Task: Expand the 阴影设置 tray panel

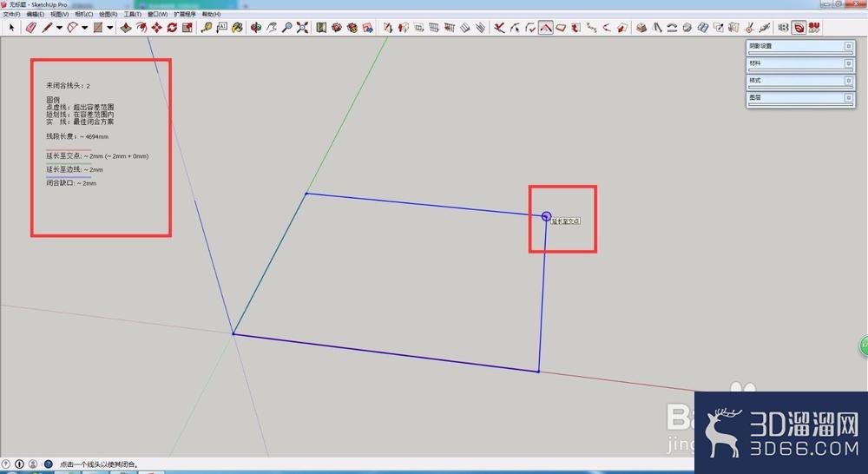Action: tap(848, 46)
